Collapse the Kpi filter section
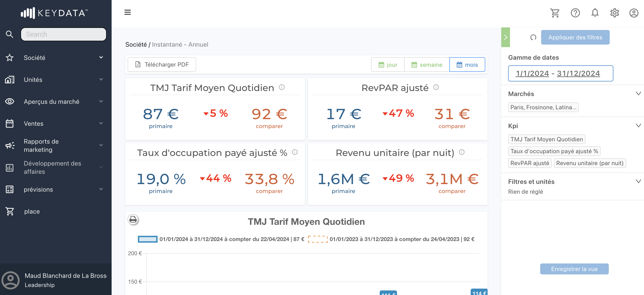This screenshot has width=644, height=295. click(x=638, y=126)
